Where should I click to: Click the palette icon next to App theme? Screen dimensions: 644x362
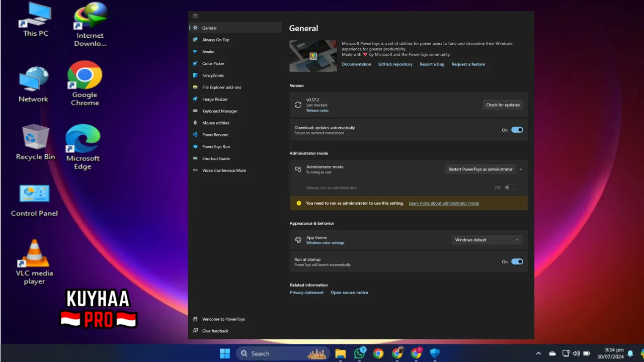(x=298, y=240)
